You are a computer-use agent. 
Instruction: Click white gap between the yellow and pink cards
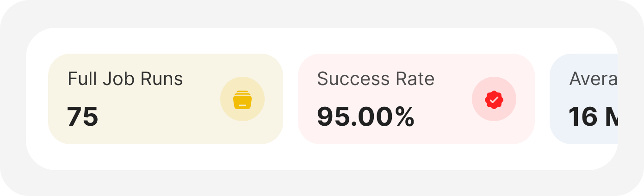pyautogui.click(x=291, y=99)
